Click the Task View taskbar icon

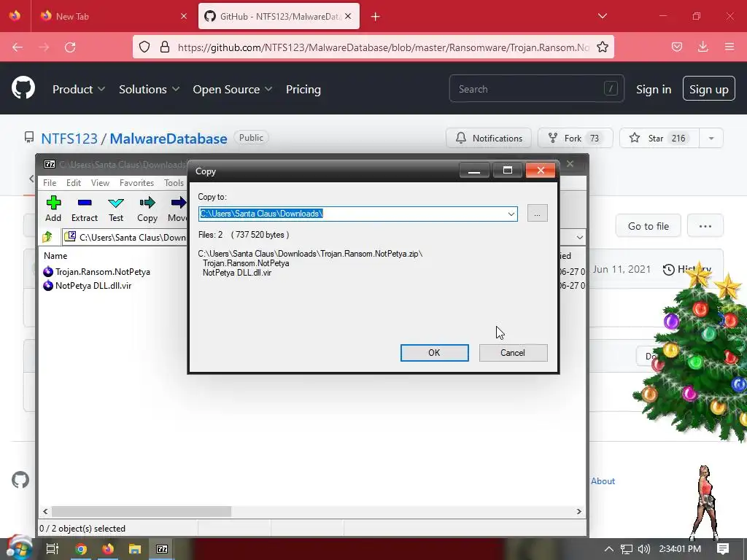(x=53, y=549)
